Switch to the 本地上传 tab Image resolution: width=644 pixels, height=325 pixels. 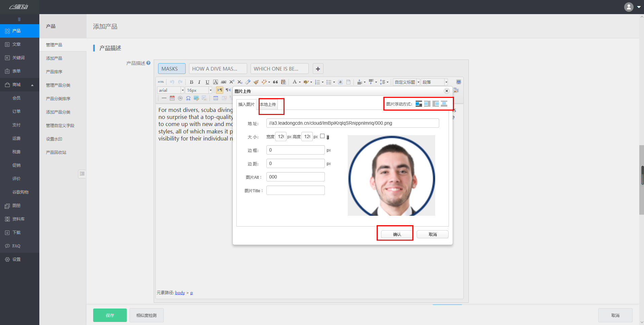pyautogui.click(x=268, y=105)
